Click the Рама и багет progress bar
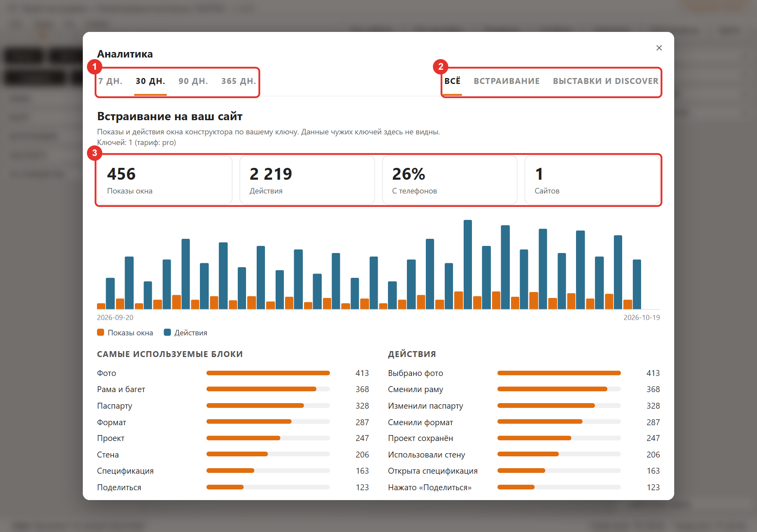The image size is (757, 532). (x=268, y=389)
